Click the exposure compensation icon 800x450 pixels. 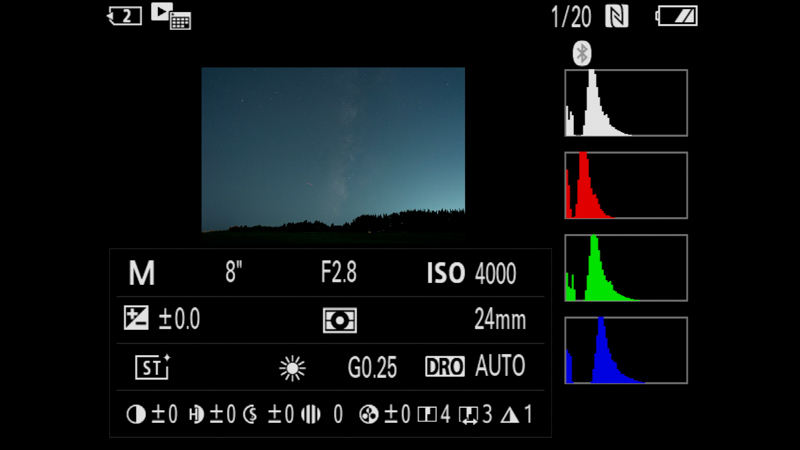(136, 318)
